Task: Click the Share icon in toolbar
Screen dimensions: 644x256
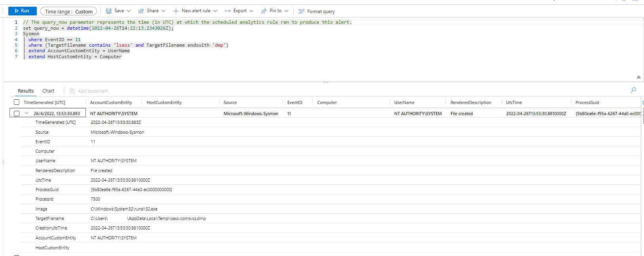Action: tap(141, 11)
